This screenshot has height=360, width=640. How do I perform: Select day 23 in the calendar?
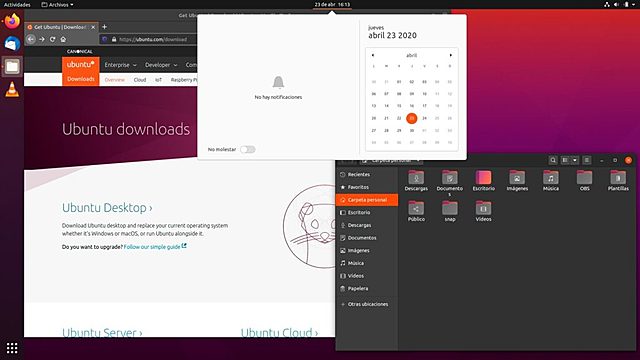pos(411,118)
